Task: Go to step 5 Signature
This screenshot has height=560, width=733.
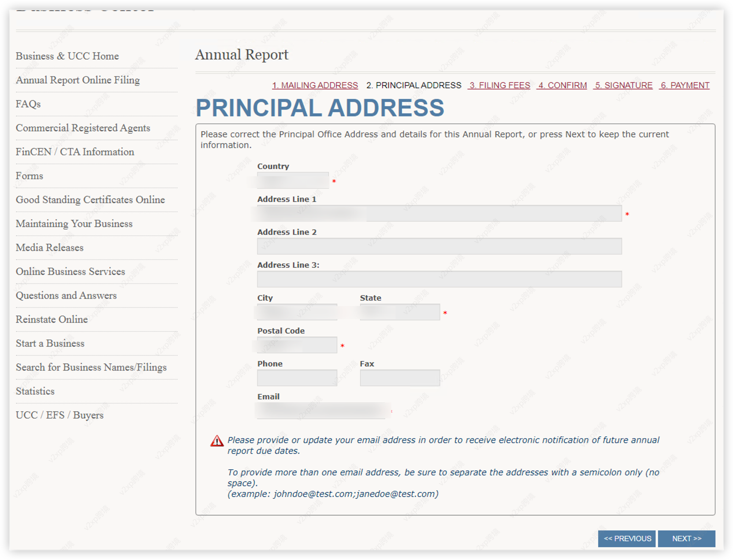Action: [x=623, y=85]
